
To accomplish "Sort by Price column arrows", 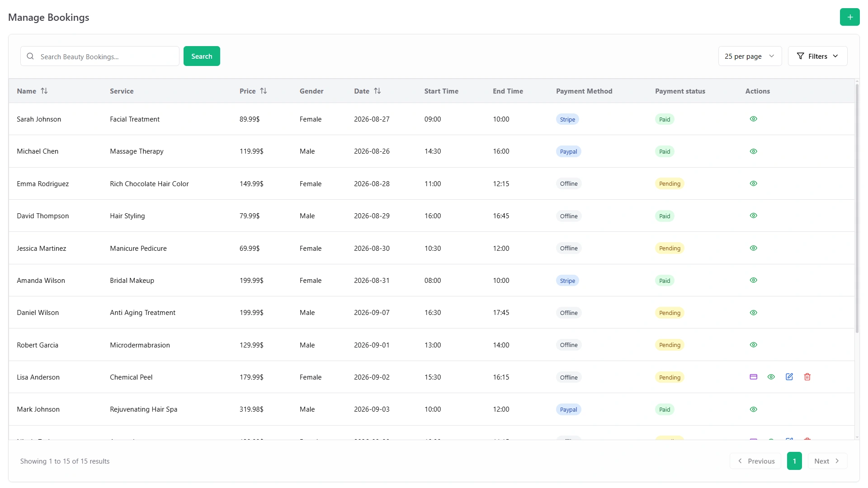I will point(264,91).
